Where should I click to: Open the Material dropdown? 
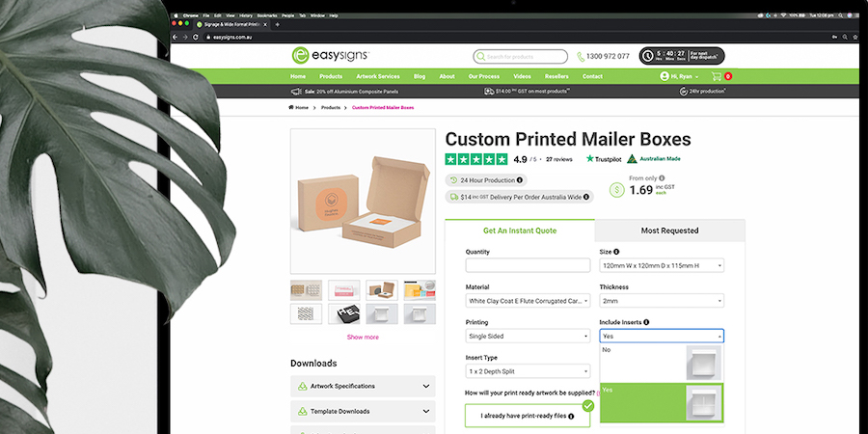pos(529,301)
